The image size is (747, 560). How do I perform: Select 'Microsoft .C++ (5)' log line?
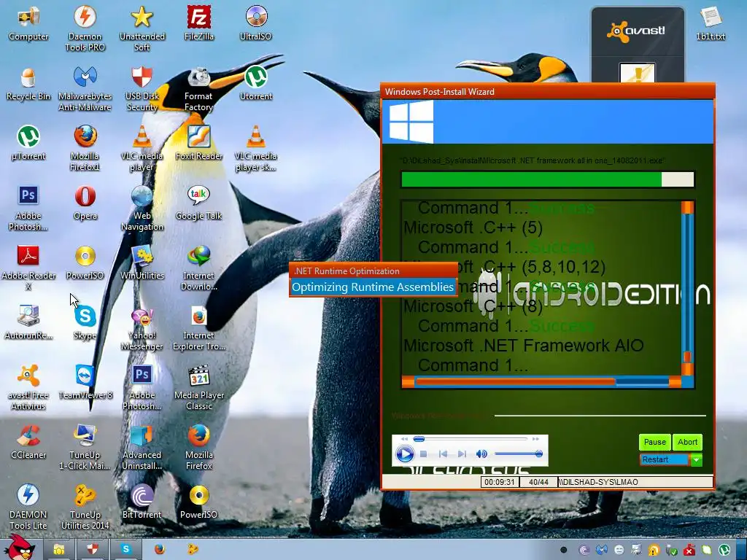tap(473, 227)
